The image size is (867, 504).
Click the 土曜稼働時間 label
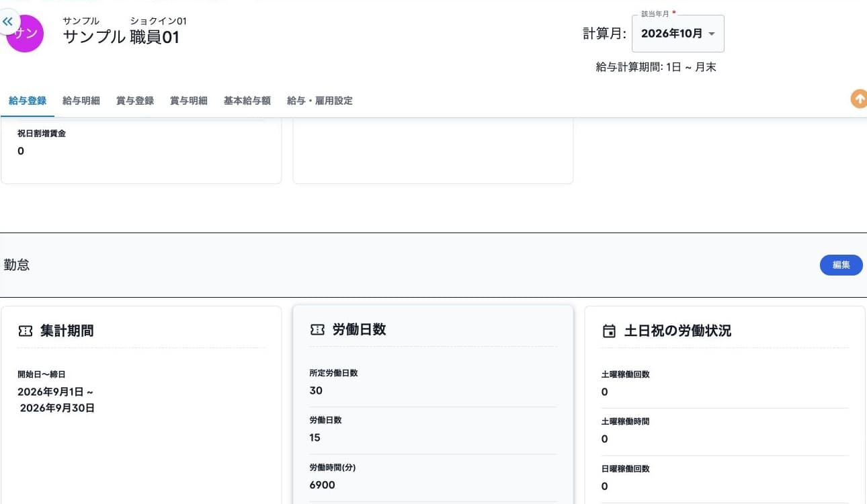(625, 421)
